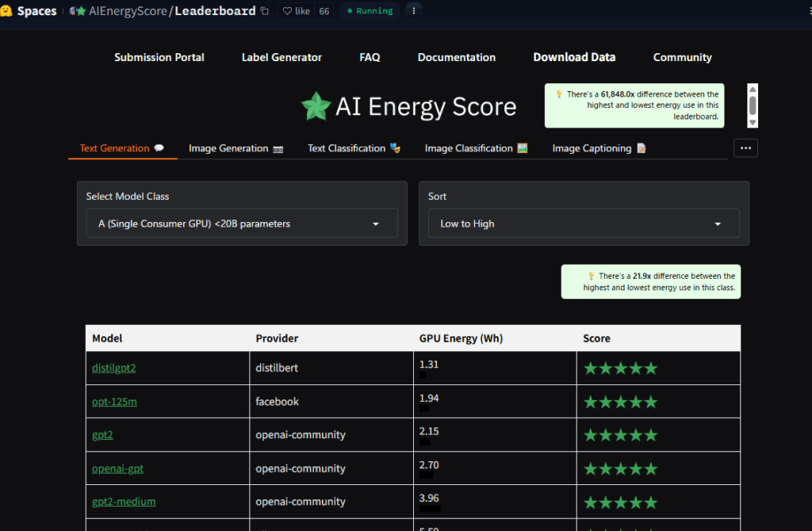Viewport: 812px width, 531px height.
Task: Copy the space name with the copy icon
Action: (x=265, y=11)
